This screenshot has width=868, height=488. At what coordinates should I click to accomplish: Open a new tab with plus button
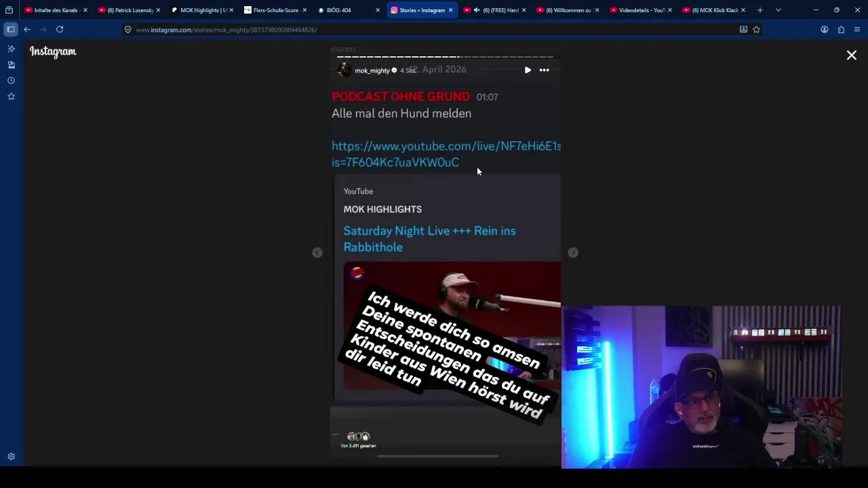[x=760, y=10]
